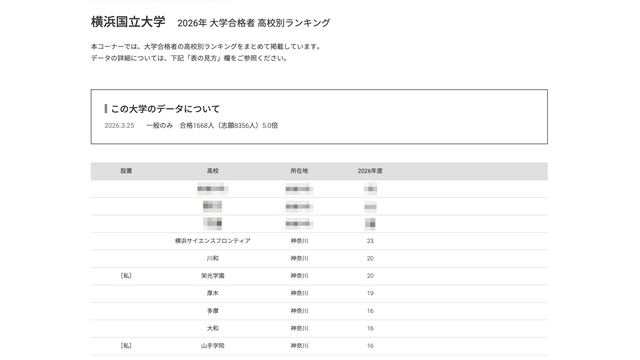Click 神奈川 in the 川和 row
The image size is (640, 360).
tap(299, 258)
